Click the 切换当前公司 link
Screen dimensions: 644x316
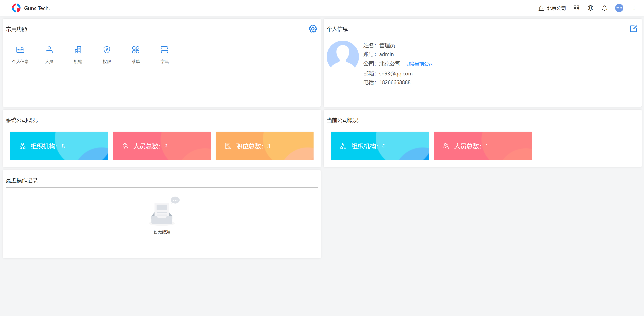419,64
